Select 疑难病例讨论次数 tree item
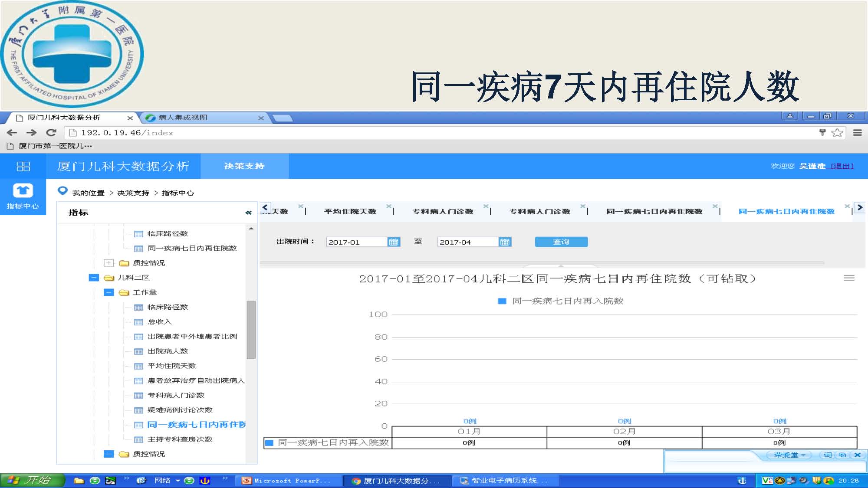Viewport: 868px width, 488px height. pyautogui.click(x=180, y=410)
